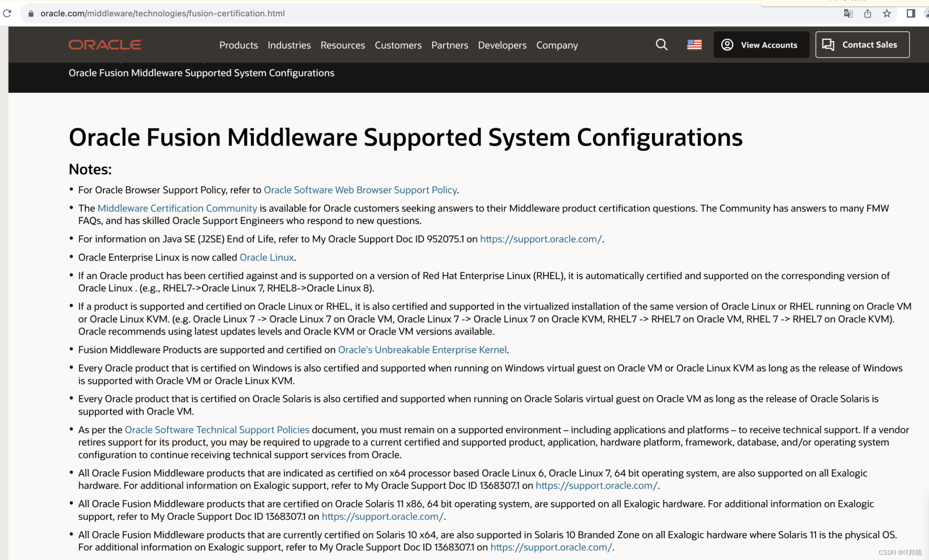929x560 pixels.
Task: Click the View Accounts button
Action: click(x=761, y=45)
